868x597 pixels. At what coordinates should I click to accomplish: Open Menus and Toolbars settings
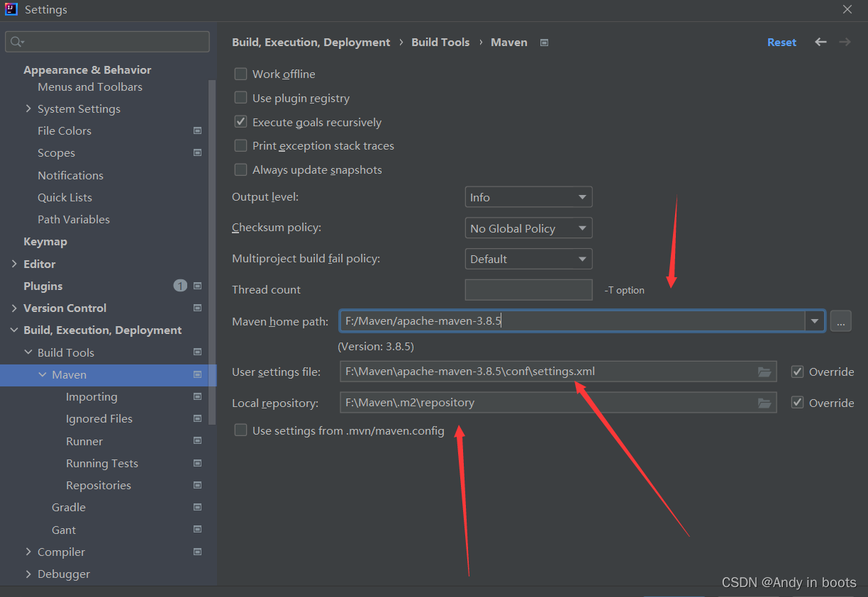click(90, 87)
